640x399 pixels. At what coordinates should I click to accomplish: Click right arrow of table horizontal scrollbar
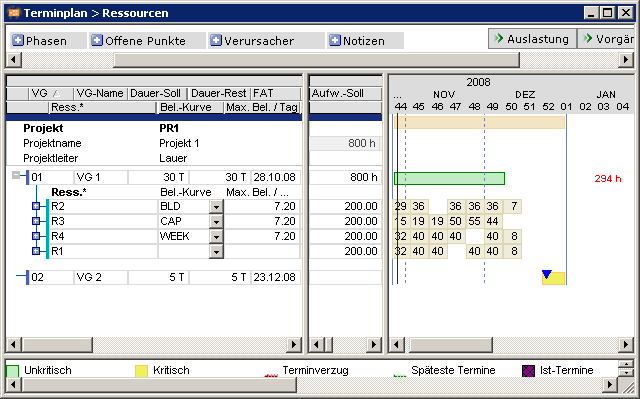click(x=293, y=345)
